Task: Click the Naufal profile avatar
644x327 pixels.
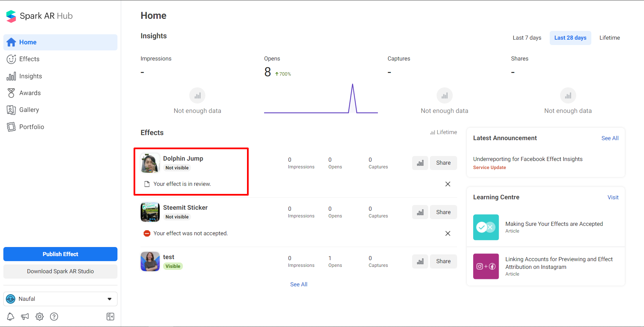Action: pos(11,299)
